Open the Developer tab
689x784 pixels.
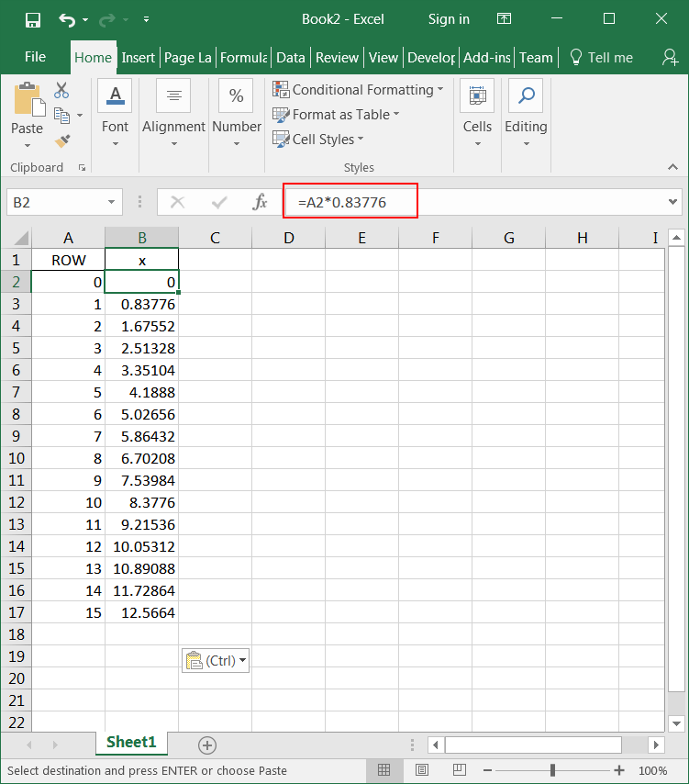click(x=431, y=58)
